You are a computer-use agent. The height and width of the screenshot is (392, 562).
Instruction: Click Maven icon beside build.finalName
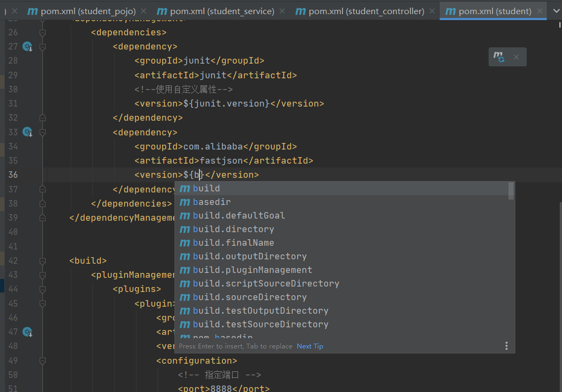(185, 243)
